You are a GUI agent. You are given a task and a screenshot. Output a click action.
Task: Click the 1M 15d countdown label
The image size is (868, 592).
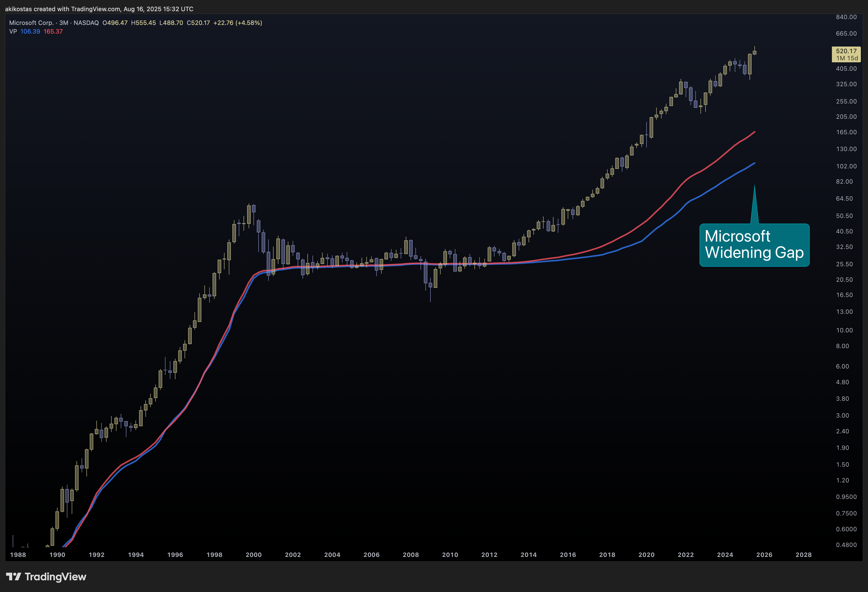point(847,58)
